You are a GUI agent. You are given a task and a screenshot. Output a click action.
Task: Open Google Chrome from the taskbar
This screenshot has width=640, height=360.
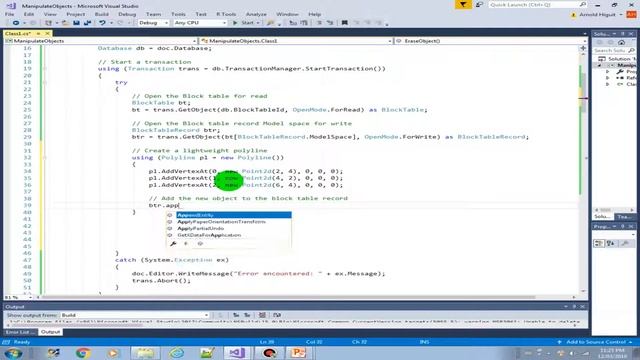click(83, 353)
